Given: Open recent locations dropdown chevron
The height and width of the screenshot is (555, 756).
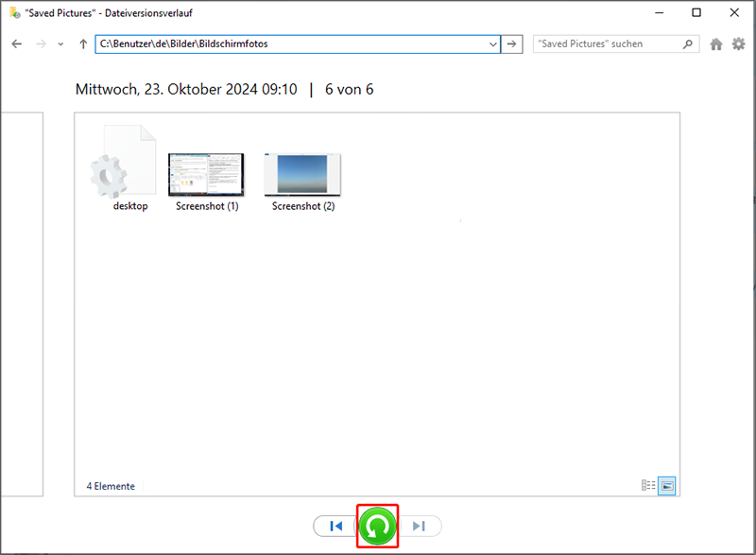Looking at the screenshot, I should tap(60, 43).
